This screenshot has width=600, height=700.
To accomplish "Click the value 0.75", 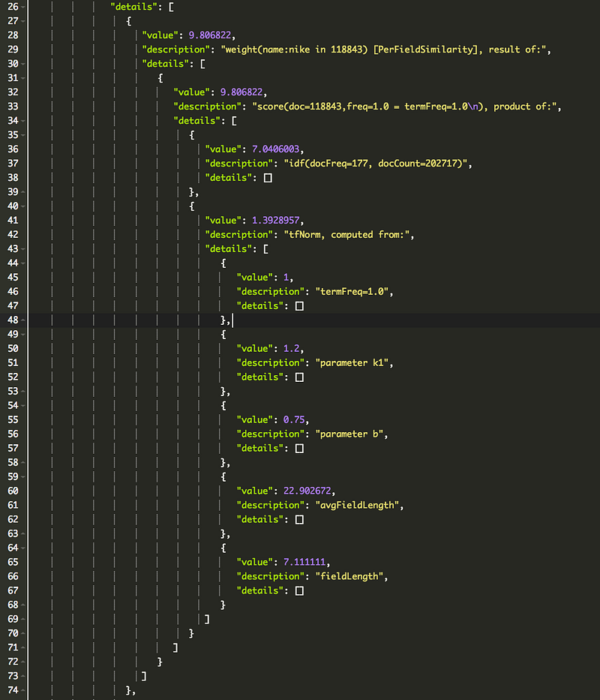I will (x=294, y=420).
